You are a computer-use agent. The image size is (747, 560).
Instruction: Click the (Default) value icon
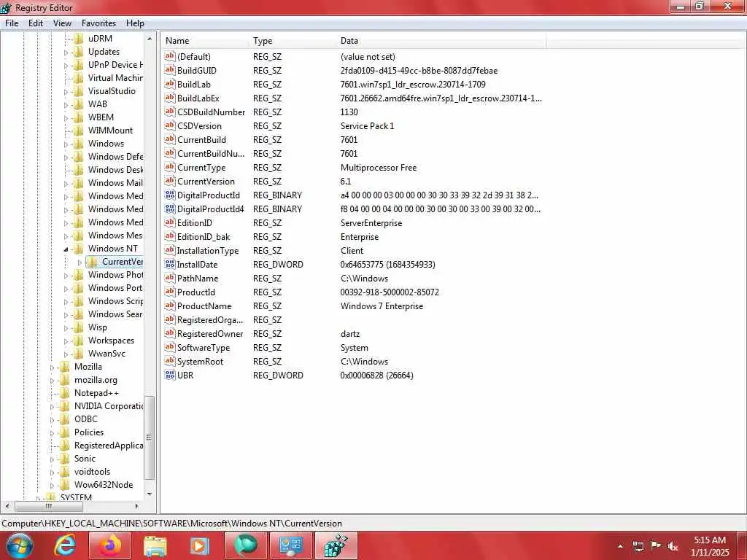(x=169, y=56)
